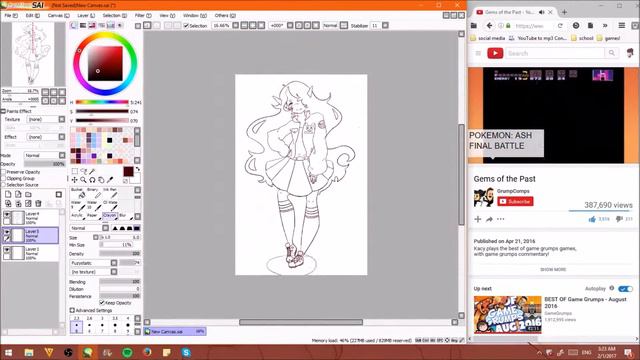
Task: Uncheck Keep Opacity checkbox
Action: 102,303
